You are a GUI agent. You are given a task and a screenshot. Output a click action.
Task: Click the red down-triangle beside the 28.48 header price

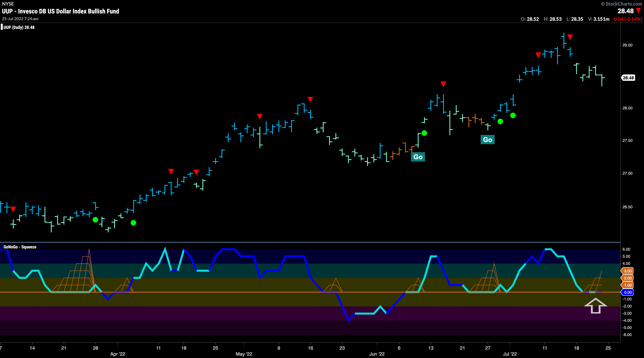tap(638, 10)
